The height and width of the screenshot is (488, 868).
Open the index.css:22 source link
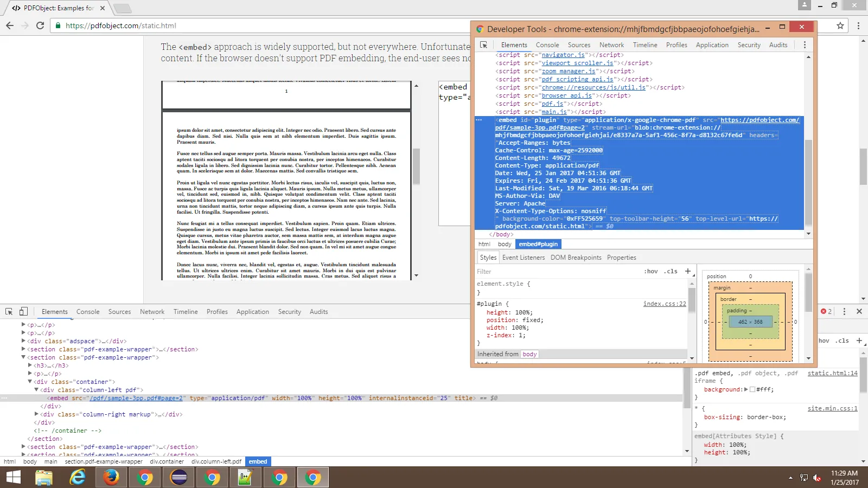pyautogui.click(x=665, y=304)
